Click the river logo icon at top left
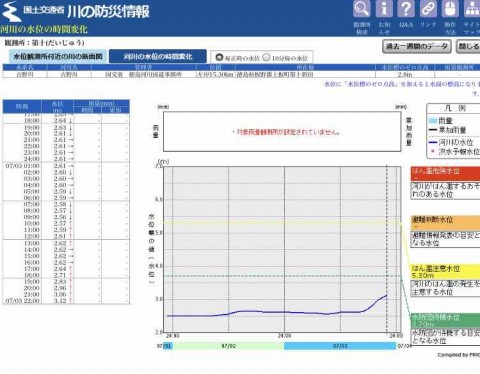The height and width of the screenshot is (374, 480). click(11, 12)
